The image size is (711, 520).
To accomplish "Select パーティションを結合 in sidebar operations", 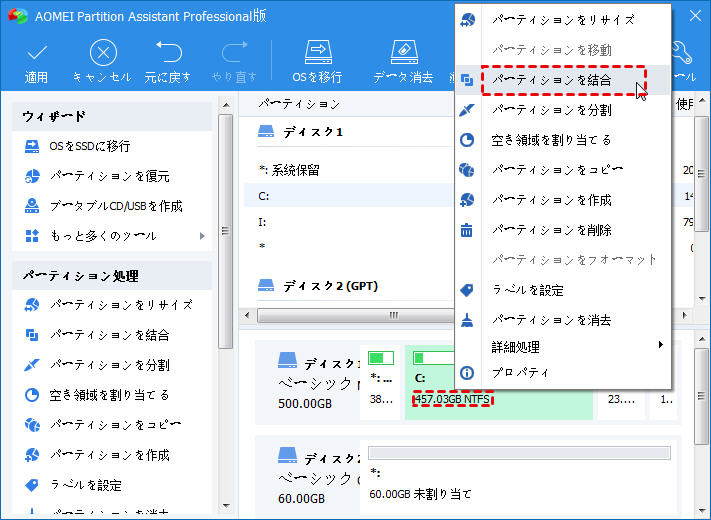I will tap(112, 335).
